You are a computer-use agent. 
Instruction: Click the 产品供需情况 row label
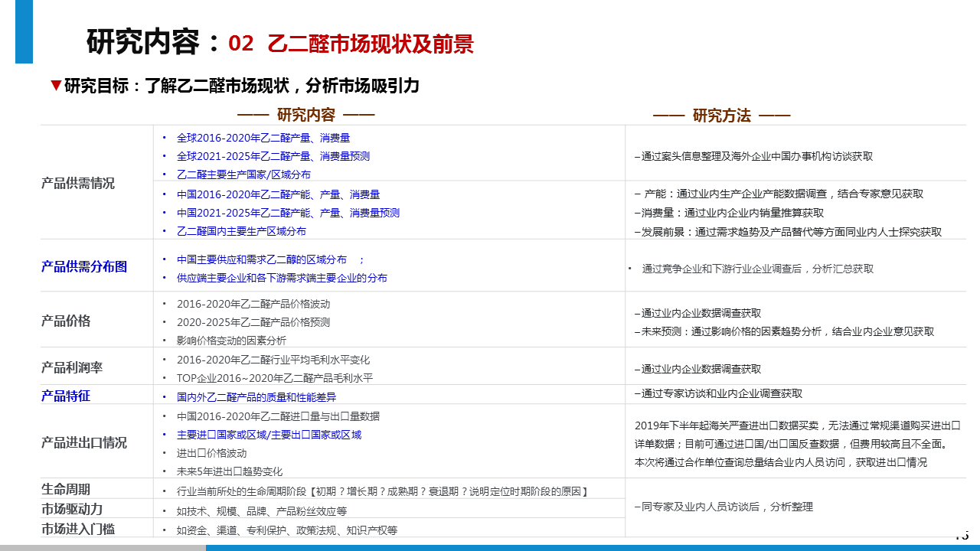tap(78, 184)
